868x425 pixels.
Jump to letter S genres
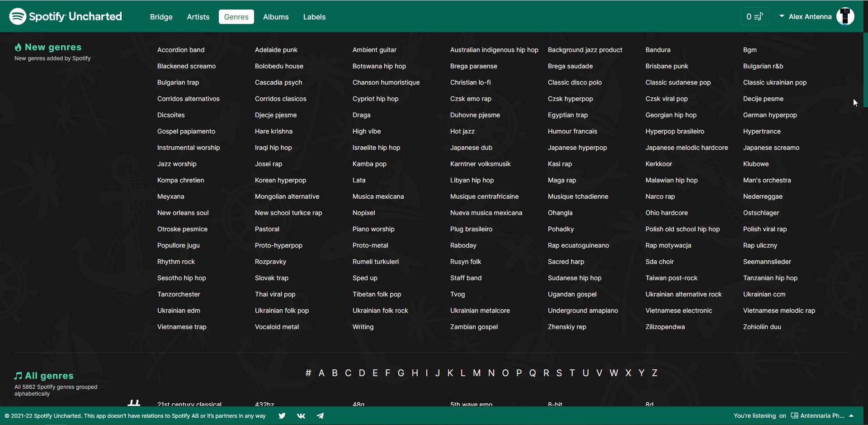[x=559, y=373]
